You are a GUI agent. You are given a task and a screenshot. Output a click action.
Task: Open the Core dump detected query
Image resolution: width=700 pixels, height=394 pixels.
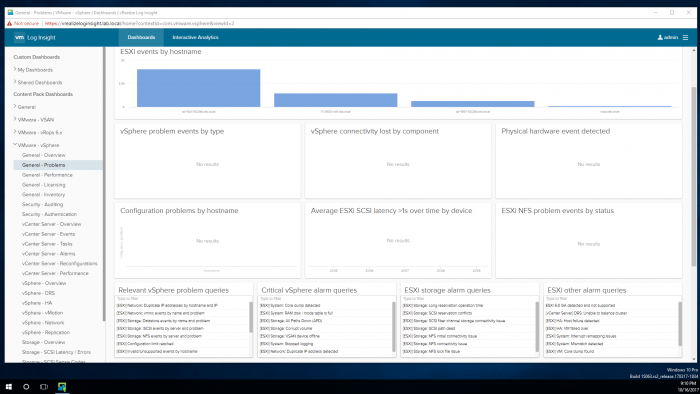[290, 305]
